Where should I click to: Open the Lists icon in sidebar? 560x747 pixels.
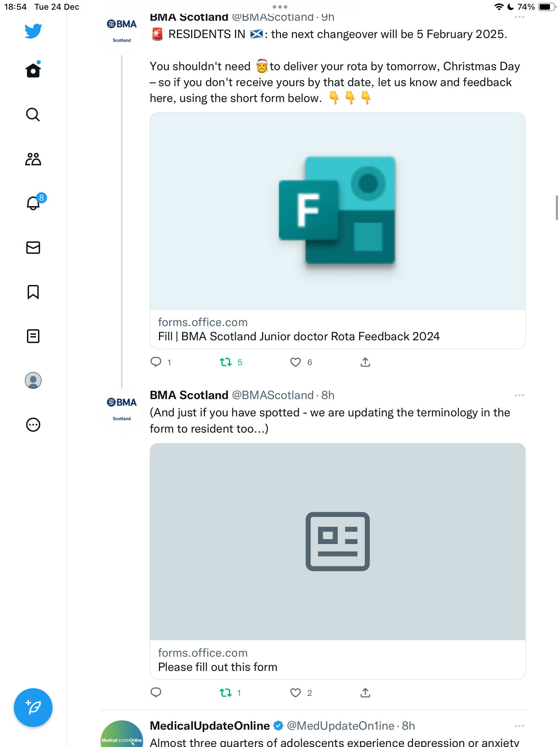tap(33, 336)
